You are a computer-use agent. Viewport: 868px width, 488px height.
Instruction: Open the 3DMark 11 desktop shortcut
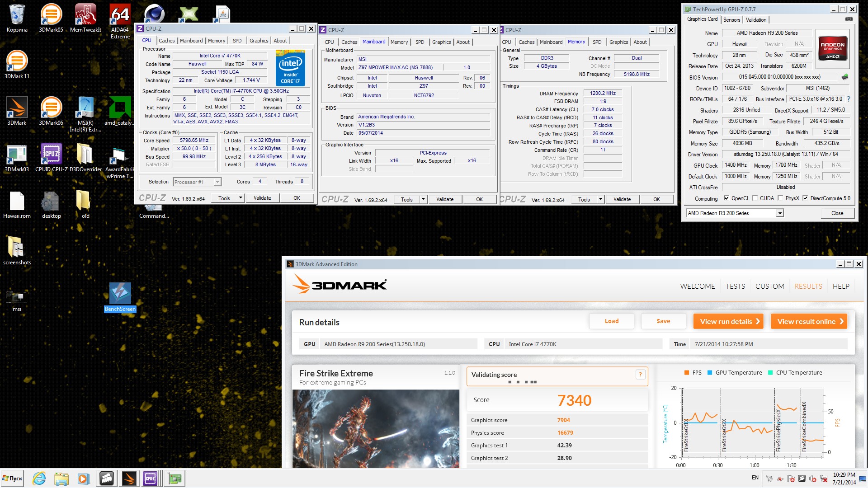point(17,65)
